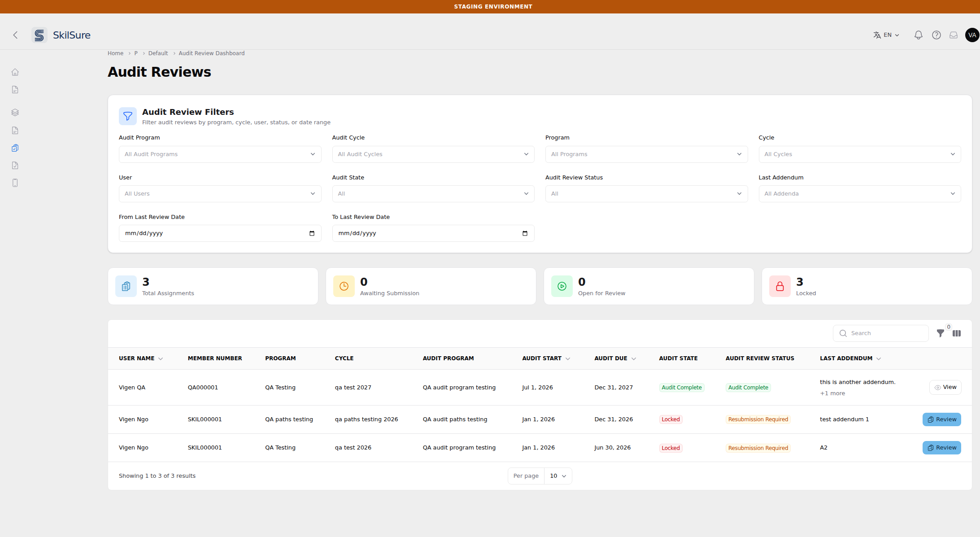Click Review for qa test 2026 row
This screenshot has width=980, height=537.
point(941,448)
